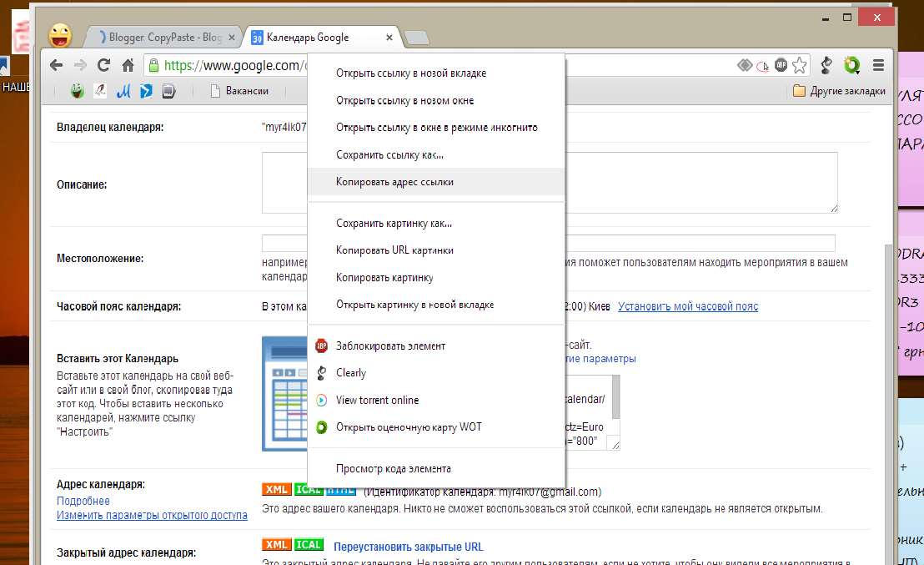
Task: Select Копировать адрес ссылки
Action: [436, 182]
